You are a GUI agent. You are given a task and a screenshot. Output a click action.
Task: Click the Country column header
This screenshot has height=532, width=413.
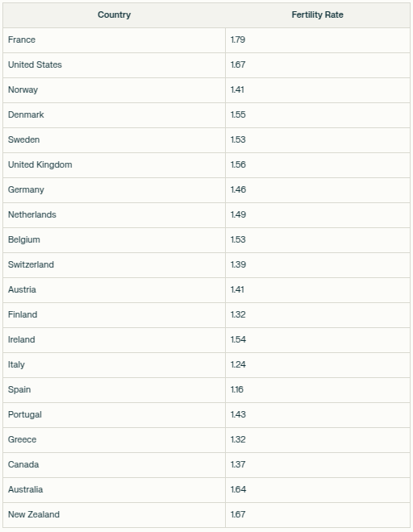click(114, 15)
